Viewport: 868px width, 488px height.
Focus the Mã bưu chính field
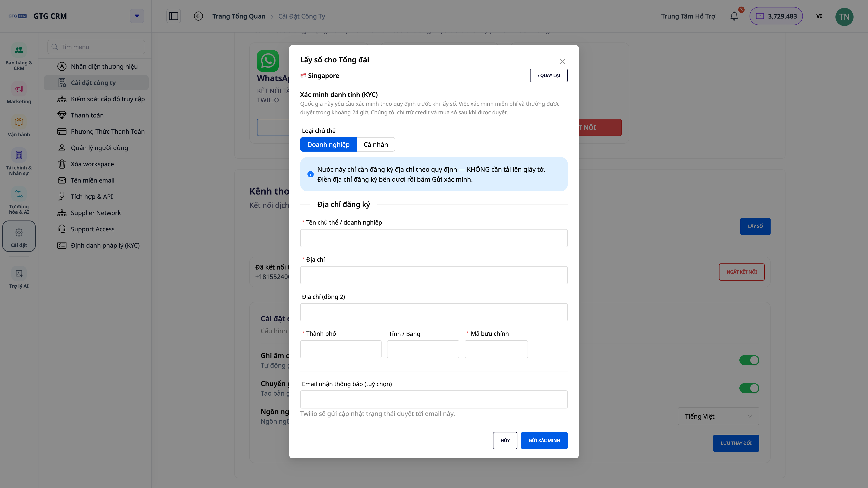[496, 349]
